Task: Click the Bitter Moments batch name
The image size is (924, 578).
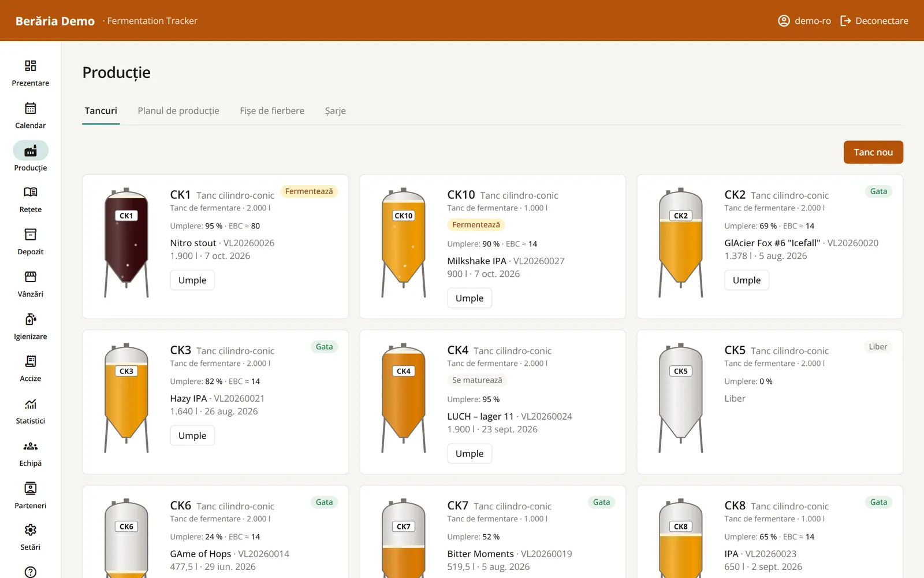Action: [x=480, y=554]
